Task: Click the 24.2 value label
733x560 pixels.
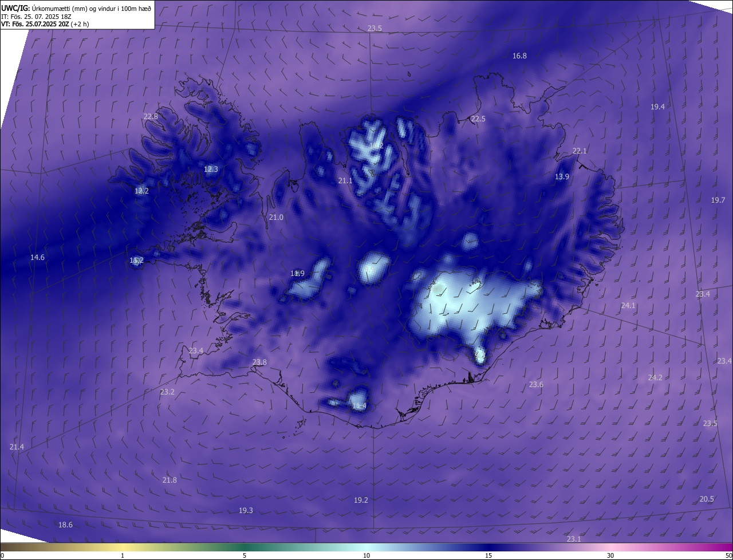Action: pos(655,377)
